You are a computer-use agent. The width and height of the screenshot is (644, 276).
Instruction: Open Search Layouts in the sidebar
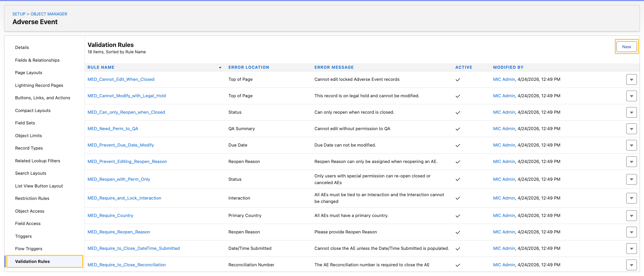click(31, 173)
